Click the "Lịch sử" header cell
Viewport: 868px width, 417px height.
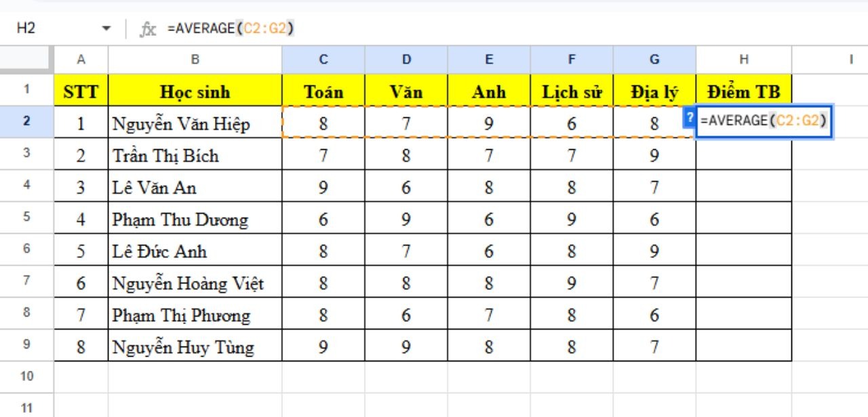572,92
